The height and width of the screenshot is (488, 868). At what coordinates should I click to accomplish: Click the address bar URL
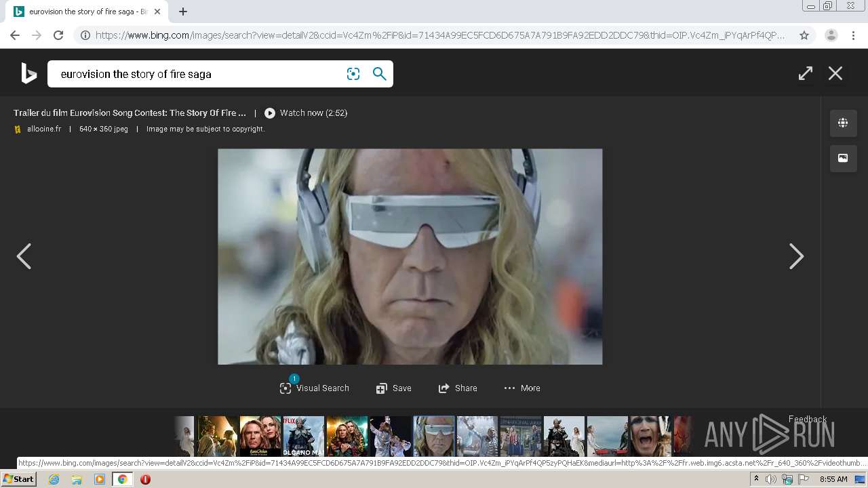pyautogui.click(x=440, y=35)
